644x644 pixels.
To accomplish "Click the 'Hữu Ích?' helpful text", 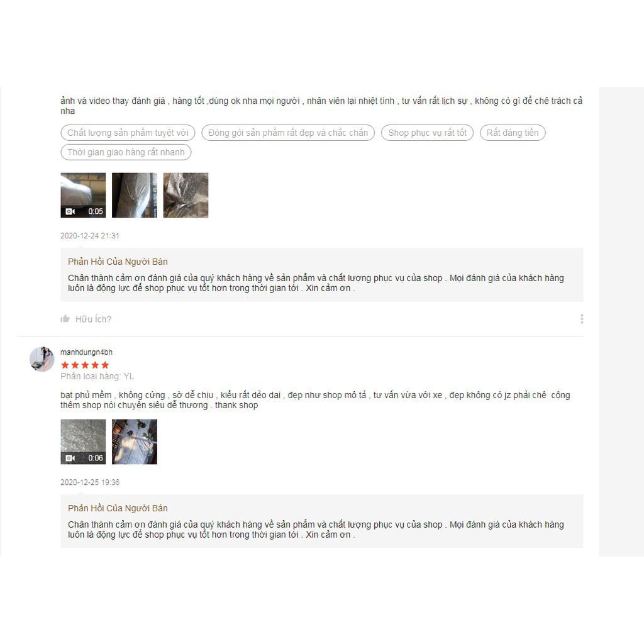I will click(x=93, y=319).
